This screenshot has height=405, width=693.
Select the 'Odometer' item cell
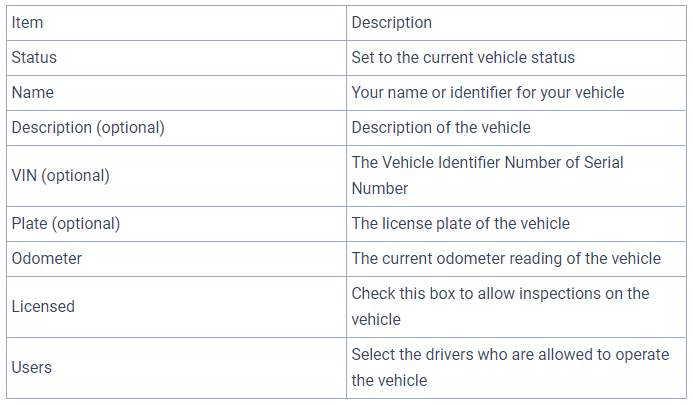pyautogui.click(x=47, y=258)
